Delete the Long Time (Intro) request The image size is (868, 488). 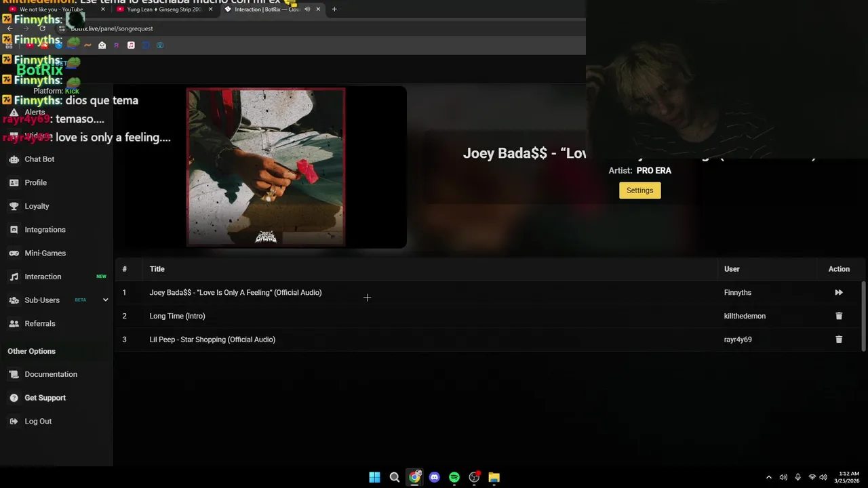tap(839, 316)
